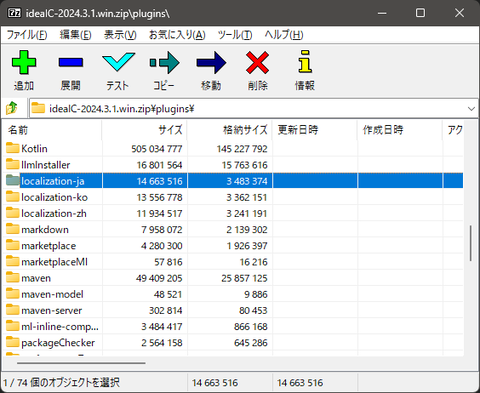The width and height of the screenshot is (480, 393).
Task: Click the folder icon in the address bar
Action: point(38,108)
